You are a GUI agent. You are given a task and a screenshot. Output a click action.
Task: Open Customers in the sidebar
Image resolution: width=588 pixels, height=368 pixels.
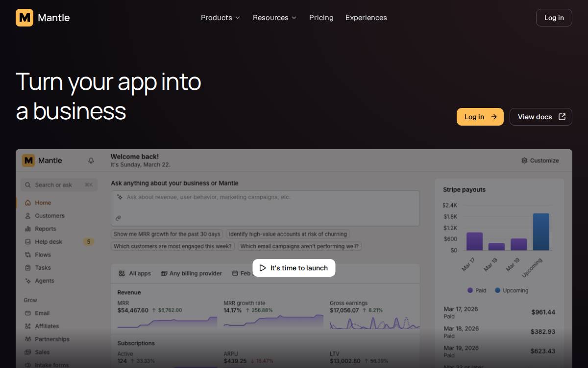point(58,216)
